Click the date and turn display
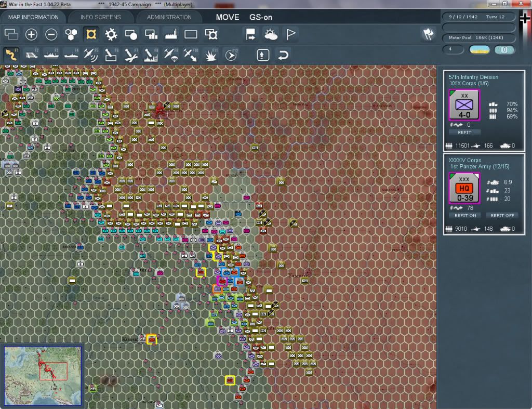The width and height of the screenshot is (532, 409). pos(478,17)
